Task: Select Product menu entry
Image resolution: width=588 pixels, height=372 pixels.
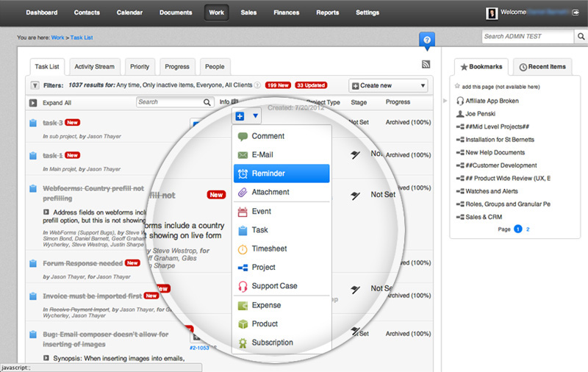Action: click(x=282, y=323)
